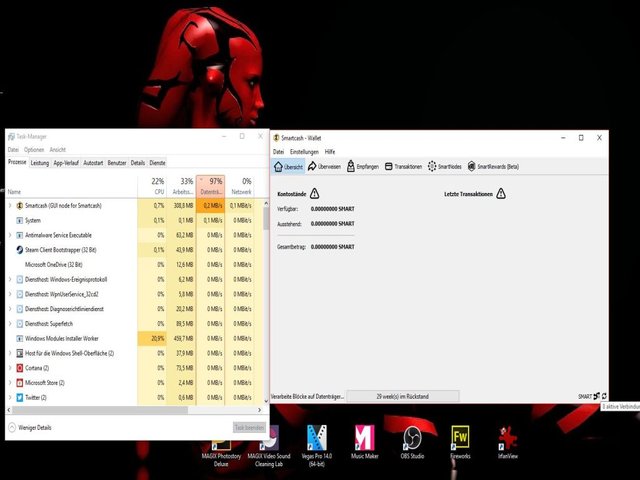Expand the Antimalware Service Executable row
Viewport: 640px width, 480px height.
tap(10, 235)
